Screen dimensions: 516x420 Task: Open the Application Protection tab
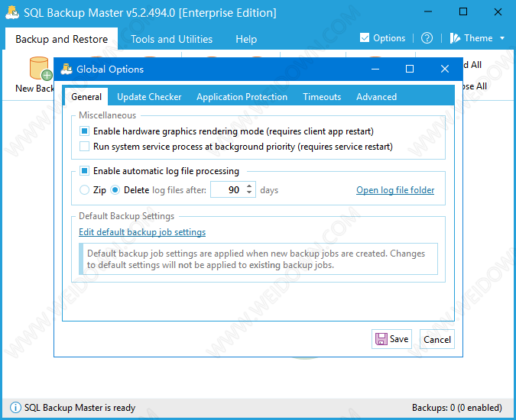(242, 97)
